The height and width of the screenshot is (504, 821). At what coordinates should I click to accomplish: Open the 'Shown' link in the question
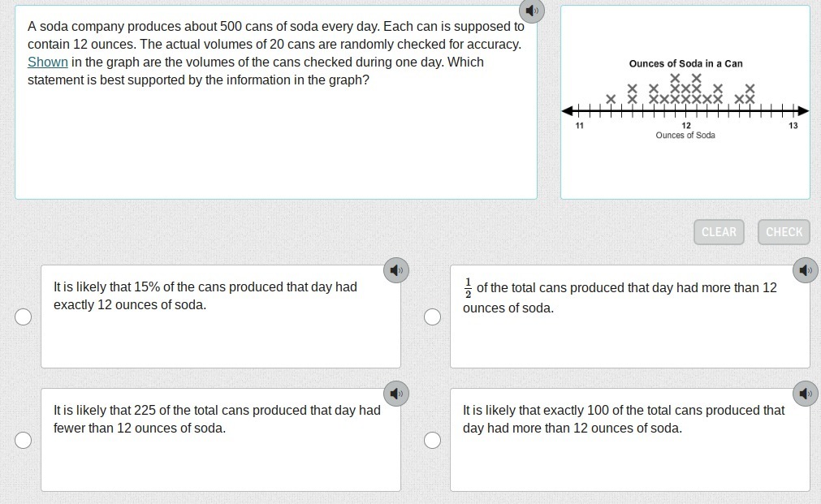[48, 62]
